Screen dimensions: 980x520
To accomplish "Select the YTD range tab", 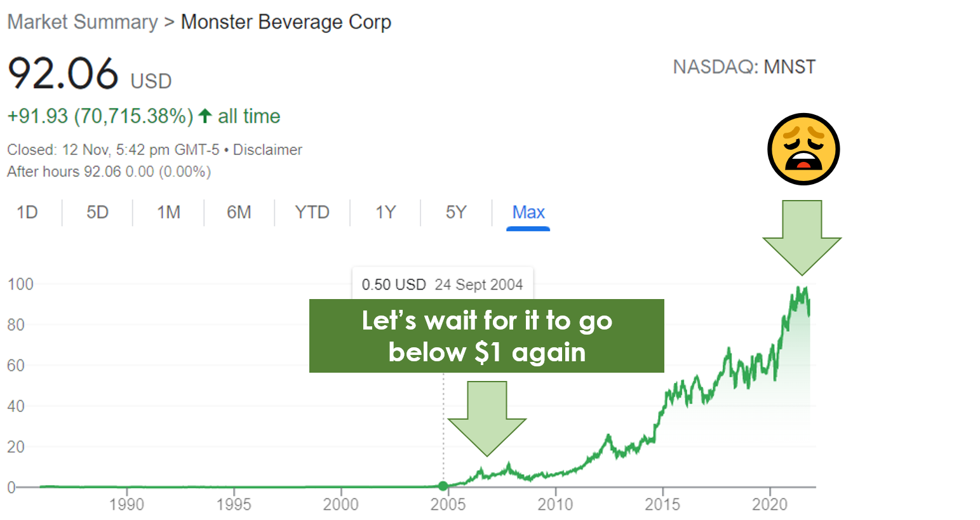I will click(x=312, y=212).
